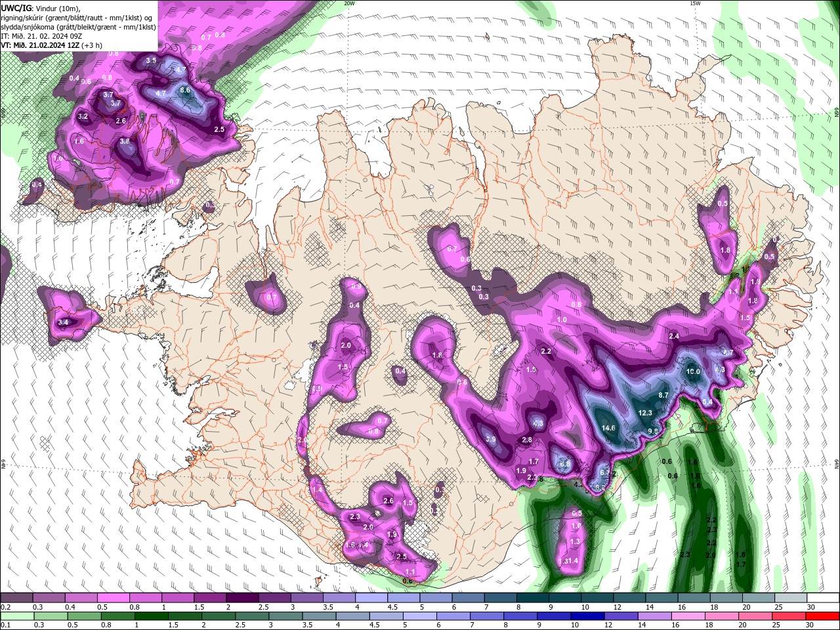The width and height of the screenshot is (840, 630).
Task: Click the 10.0 precipitation value
Action: tap(693, 371)
